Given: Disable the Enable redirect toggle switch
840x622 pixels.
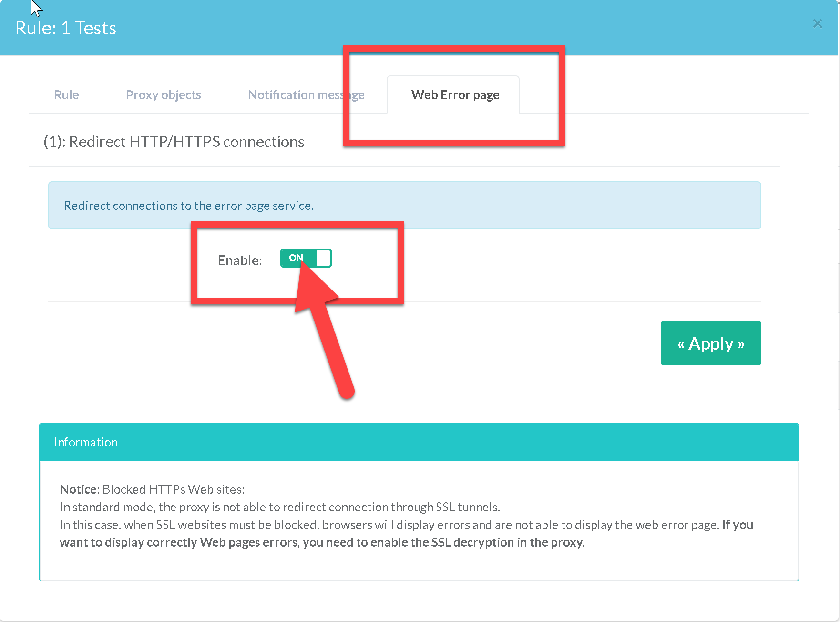Looking at the screenshot, I should (x=306, y=258).
